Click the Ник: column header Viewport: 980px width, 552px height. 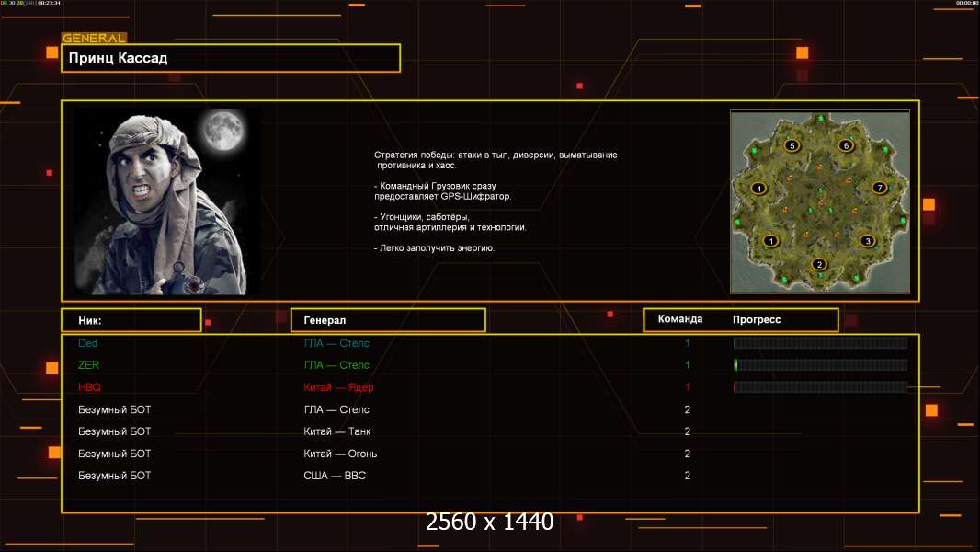131,320
